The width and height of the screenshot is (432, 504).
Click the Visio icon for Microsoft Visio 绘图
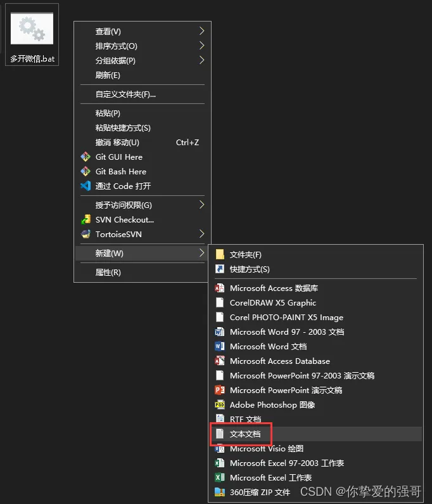pyautogui.click(x=220, y=448)
